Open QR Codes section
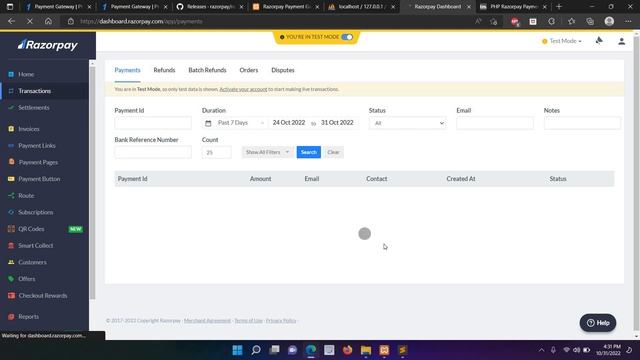 (31, 229)
